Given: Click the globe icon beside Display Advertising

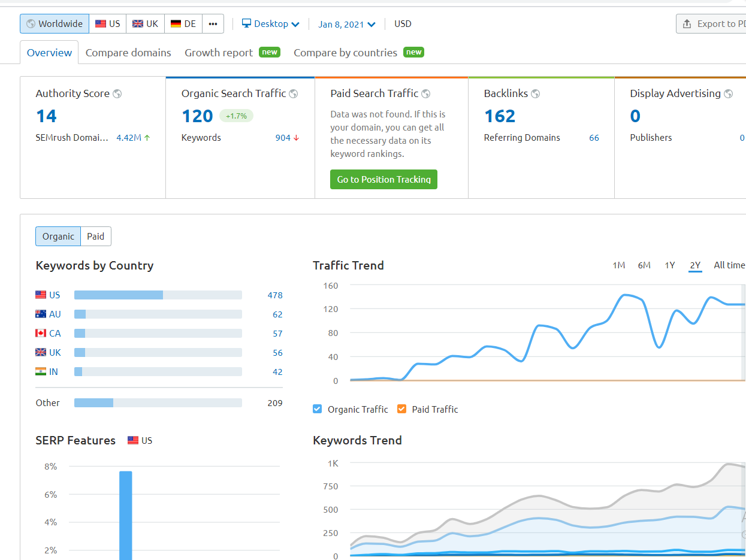Looking at the screenshot, I should pos(729,93).
